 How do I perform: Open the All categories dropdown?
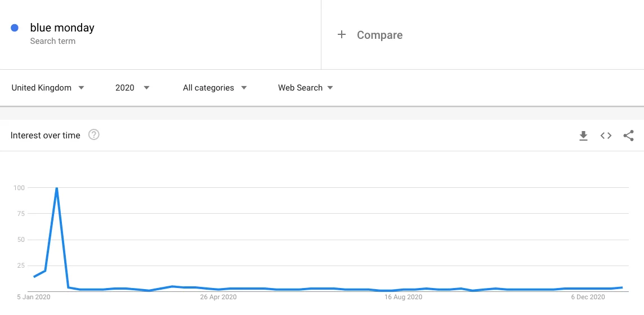point(215,88)
